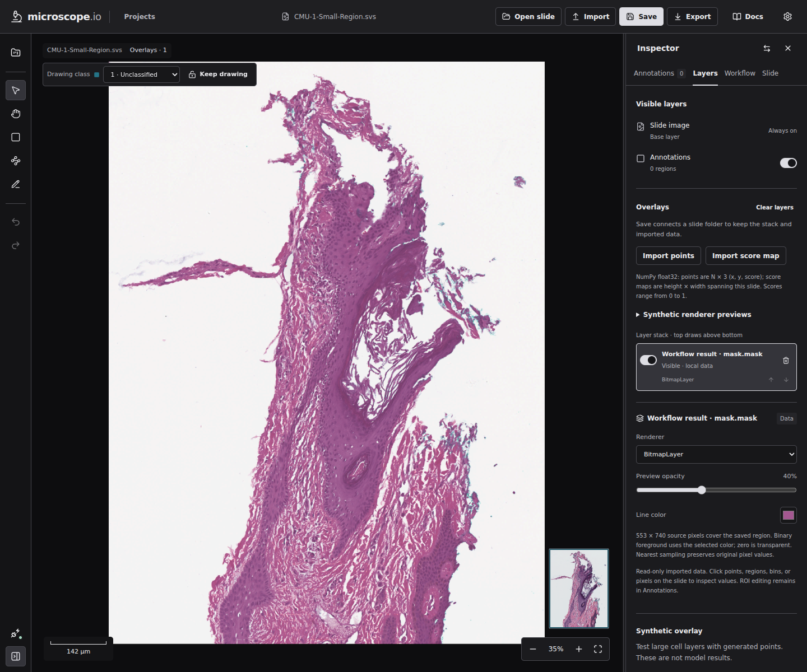Fit slide to screen
807x672 pixels.
[598, 649]
